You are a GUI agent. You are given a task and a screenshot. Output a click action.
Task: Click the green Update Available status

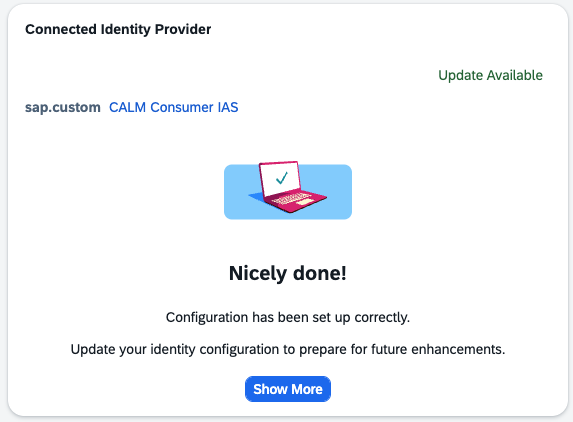[490, 75]
